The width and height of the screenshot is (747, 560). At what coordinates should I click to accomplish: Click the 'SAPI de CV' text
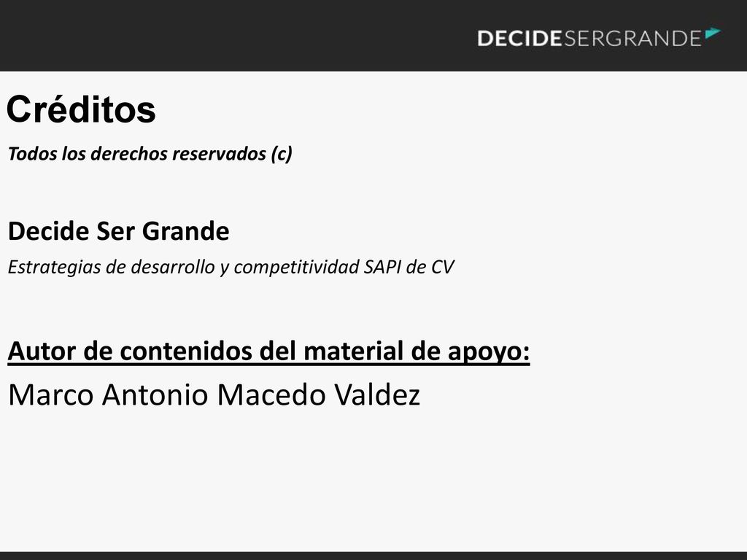(409, 267)
